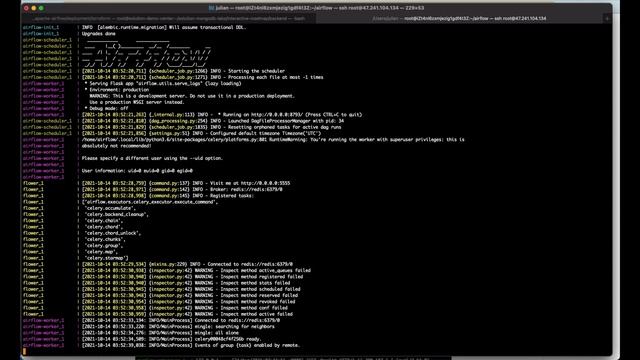Click 'celery.chunks' entry

click(x=105, y=239)
